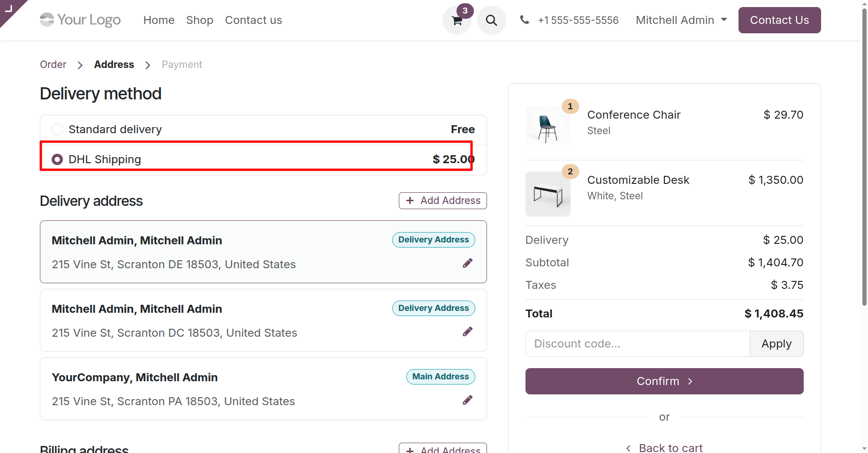Viewport: 868px width, 453px height.
Task: Open the shopping cart icon
Action: 457,20
